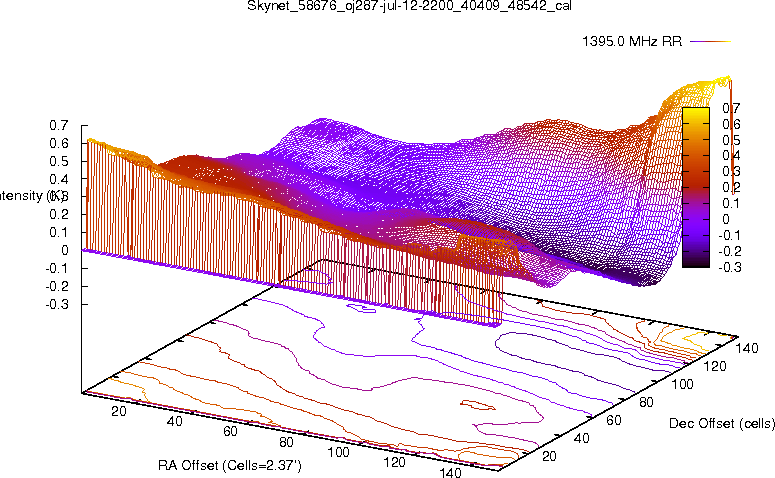Pick the -0.2 label on the color bar
775x478 pixels.
(730, 251)
